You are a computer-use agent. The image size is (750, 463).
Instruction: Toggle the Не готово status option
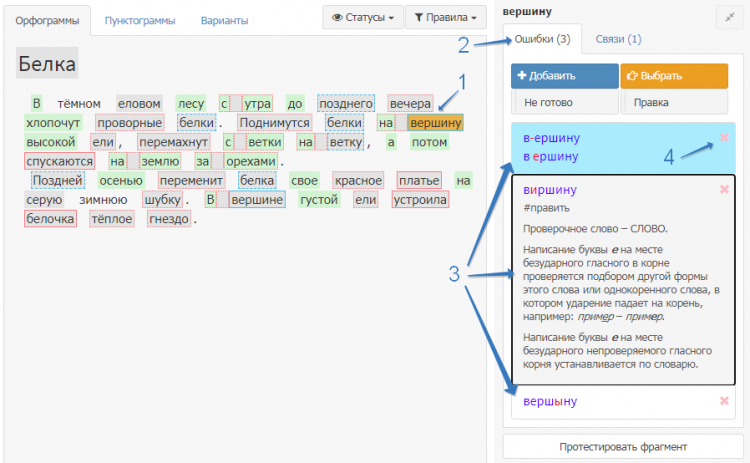click(564, 101)
